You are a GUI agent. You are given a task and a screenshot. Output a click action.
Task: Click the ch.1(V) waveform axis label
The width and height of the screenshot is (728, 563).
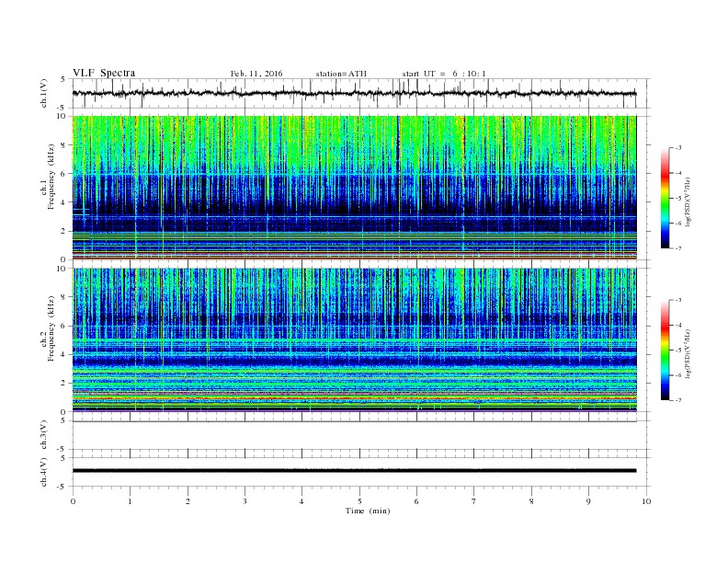(44, 93)
